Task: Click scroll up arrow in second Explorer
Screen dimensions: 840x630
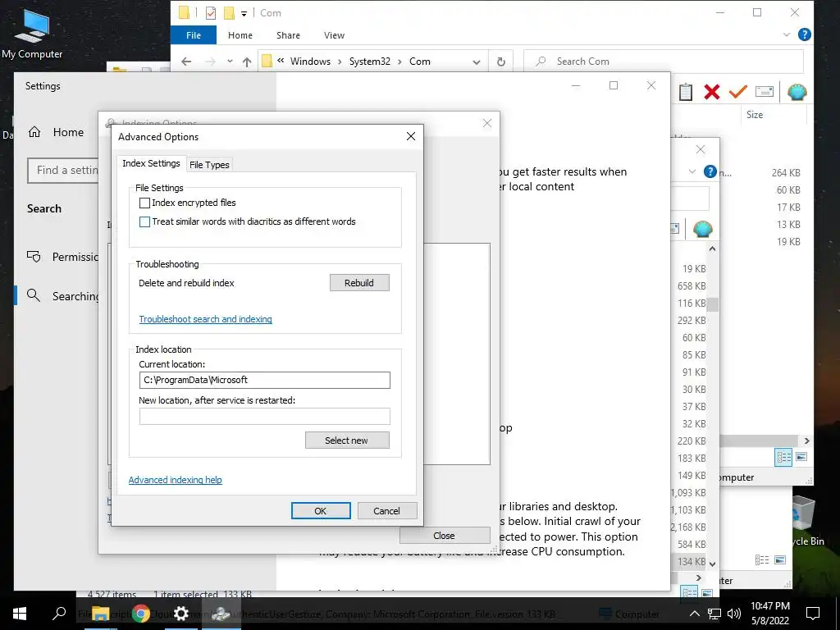Action: (712, 249)
